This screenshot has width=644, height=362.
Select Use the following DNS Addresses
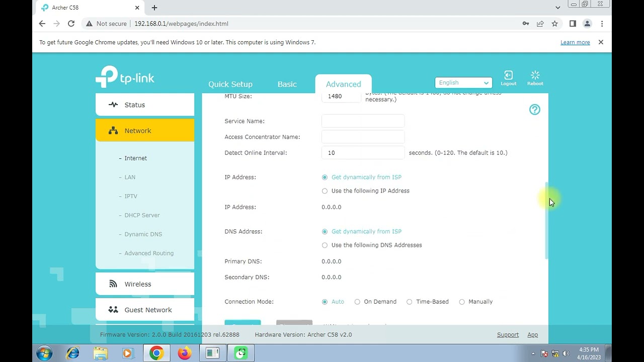[x=325, y=245]
